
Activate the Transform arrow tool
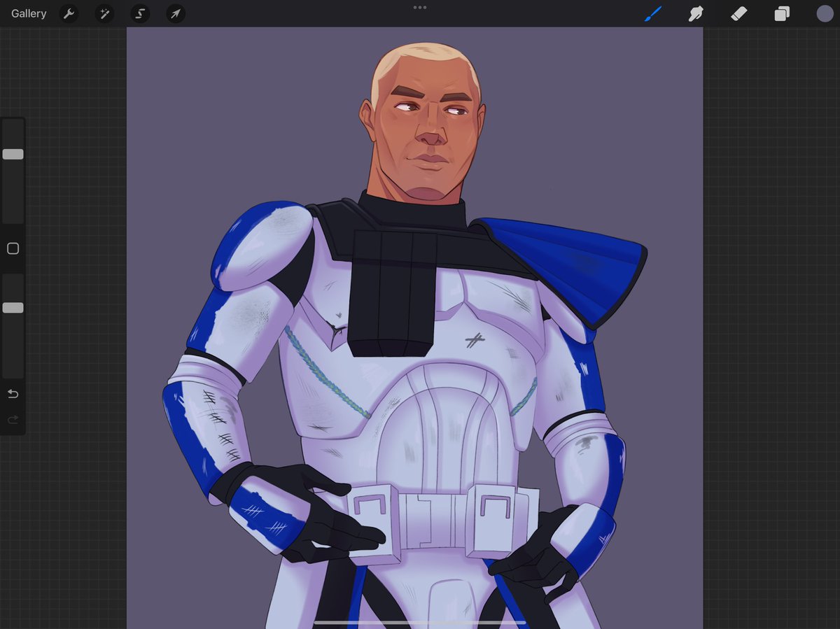click(176, 13)
